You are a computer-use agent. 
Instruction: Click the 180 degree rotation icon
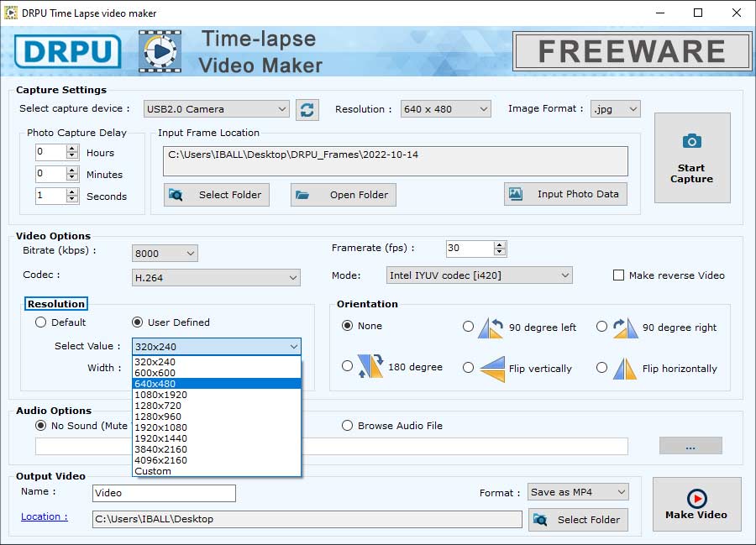(370, 366)
